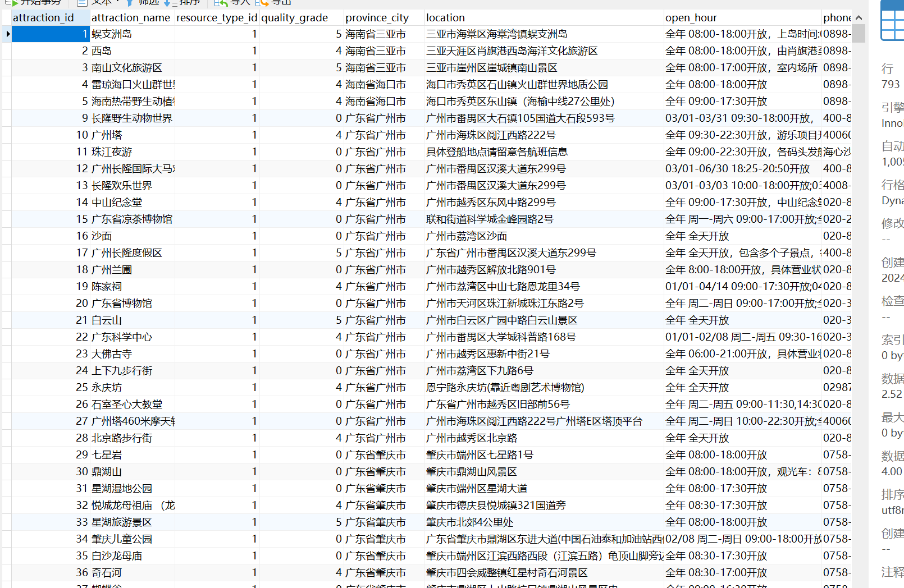This screenshot has height=588, width=904.
Task: Click location '广州市荔湾区中山七路恩龙里34号'
Action: coord(544,287)
